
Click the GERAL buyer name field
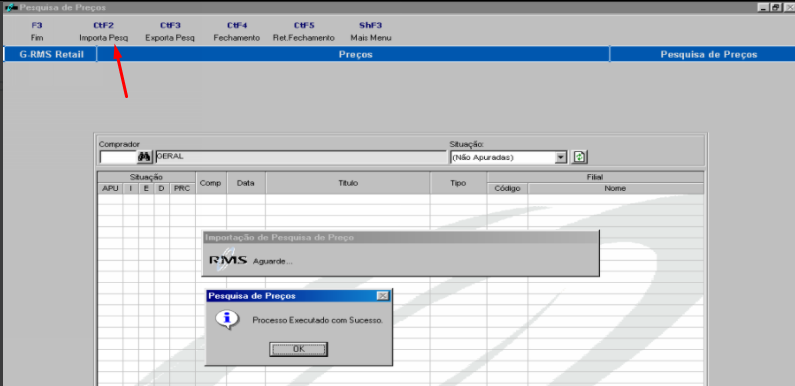click(300, 157)
